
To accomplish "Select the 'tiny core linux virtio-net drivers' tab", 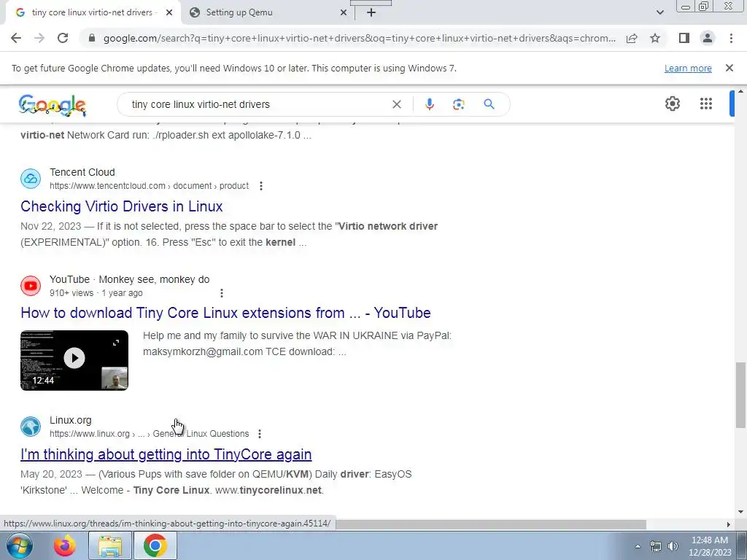I will tap(93, 13).
